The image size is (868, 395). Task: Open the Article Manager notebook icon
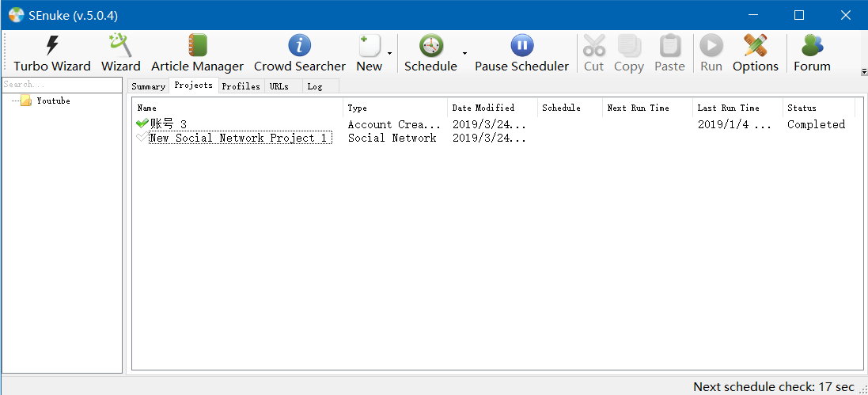(x=197, y=45)
